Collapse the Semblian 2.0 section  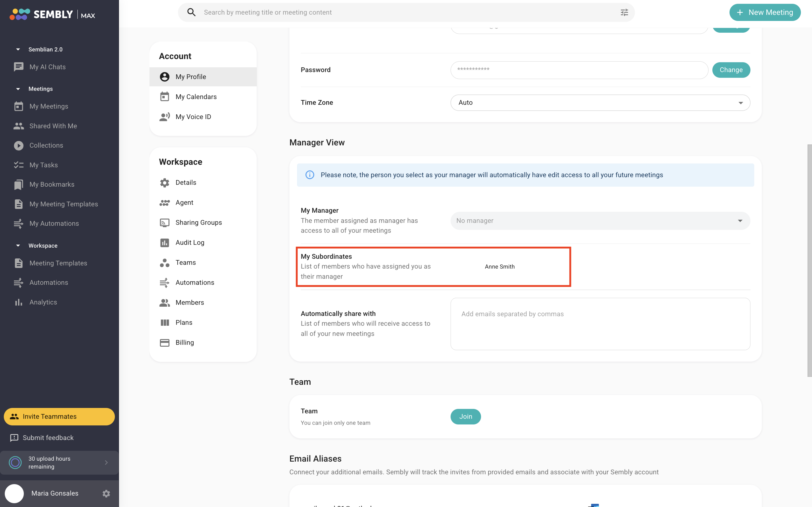tap(18, 49)
